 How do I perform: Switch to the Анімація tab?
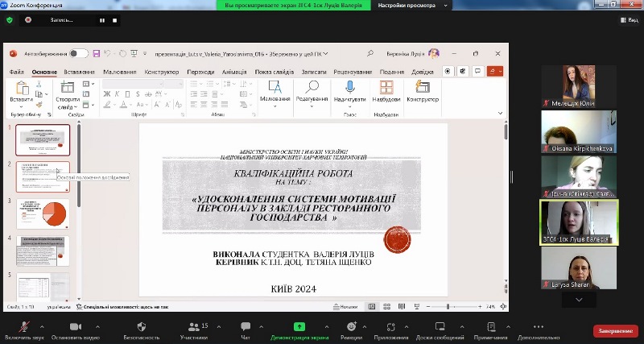[234, 72]
